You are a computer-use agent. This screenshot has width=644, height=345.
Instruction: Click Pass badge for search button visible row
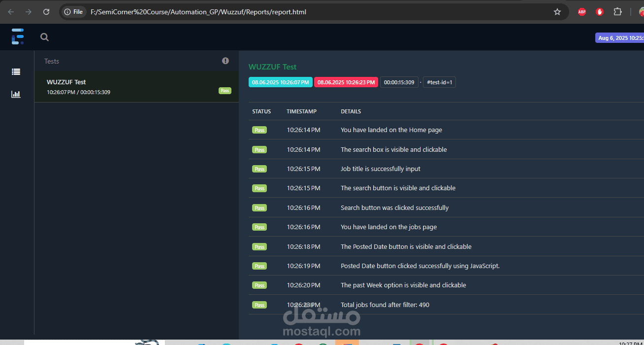[x=259, y=188]
